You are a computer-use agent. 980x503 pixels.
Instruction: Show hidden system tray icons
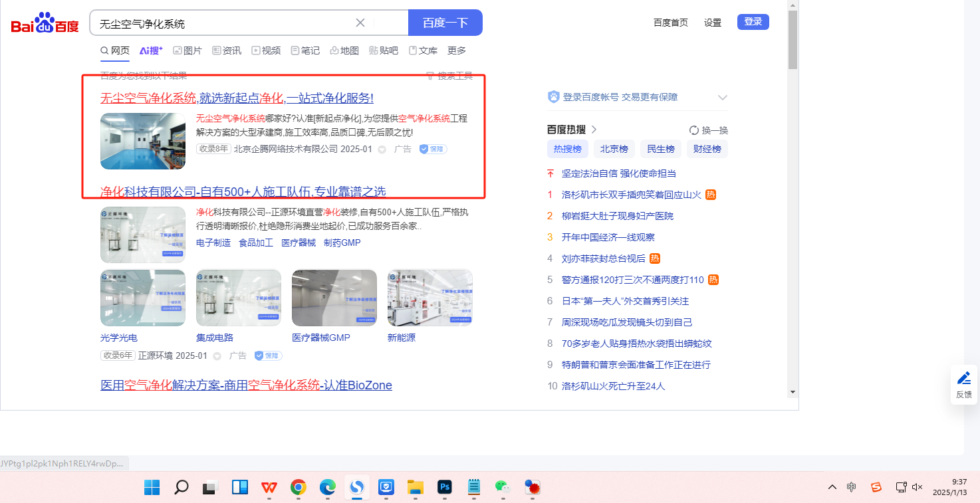(832, 487)
